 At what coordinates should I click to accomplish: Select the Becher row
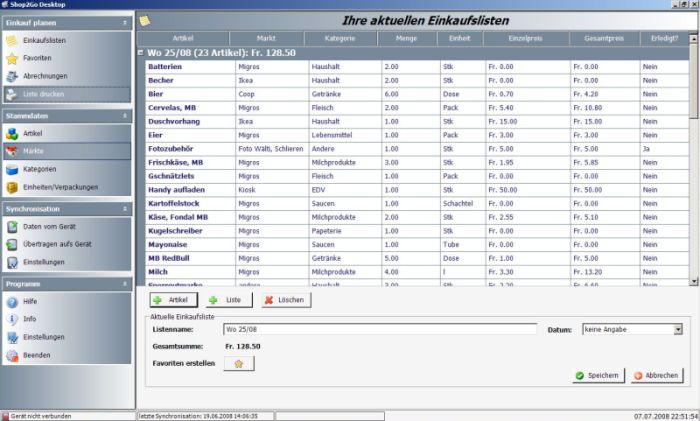point(417,80)
